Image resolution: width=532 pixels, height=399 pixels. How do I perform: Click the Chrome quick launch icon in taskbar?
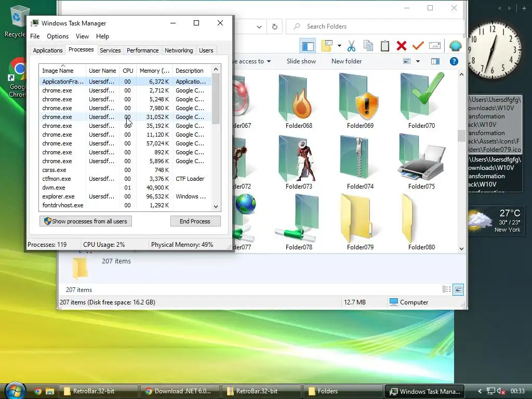click(x=38, y=391)
